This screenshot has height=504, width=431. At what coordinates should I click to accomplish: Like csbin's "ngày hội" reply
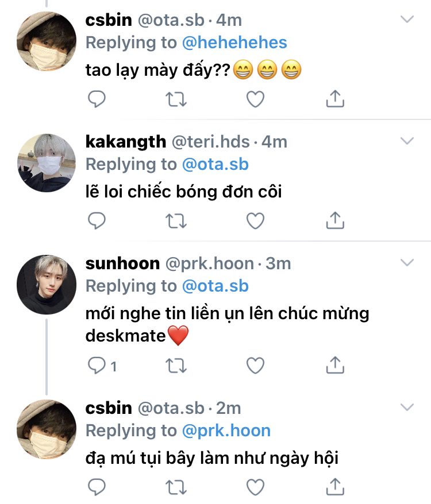[x=255, y=488]
